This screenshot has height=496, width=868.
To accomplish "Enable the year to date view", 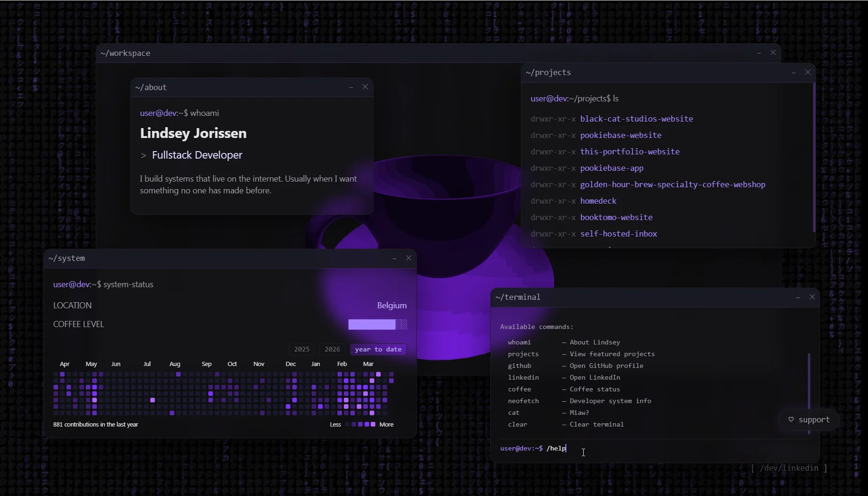I will pyautogui.click(x=378, y=349).
